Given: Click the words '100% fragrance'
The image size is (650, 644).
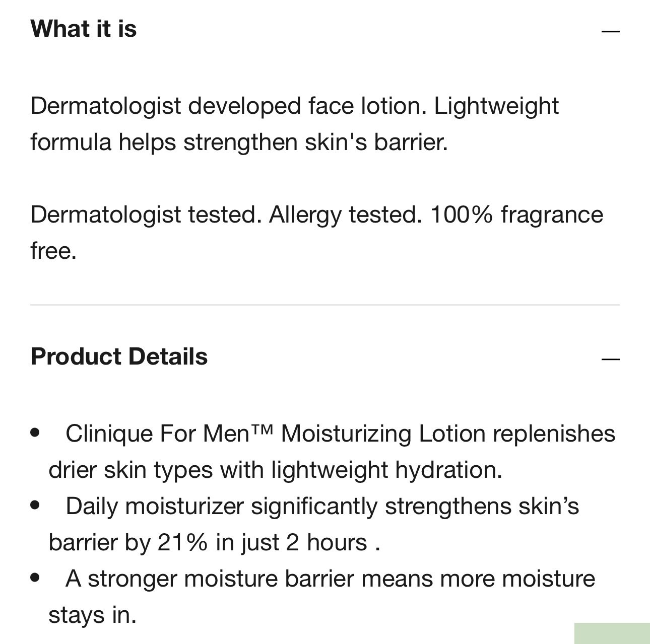Looking at the screenshot, I should coord(517,214).
